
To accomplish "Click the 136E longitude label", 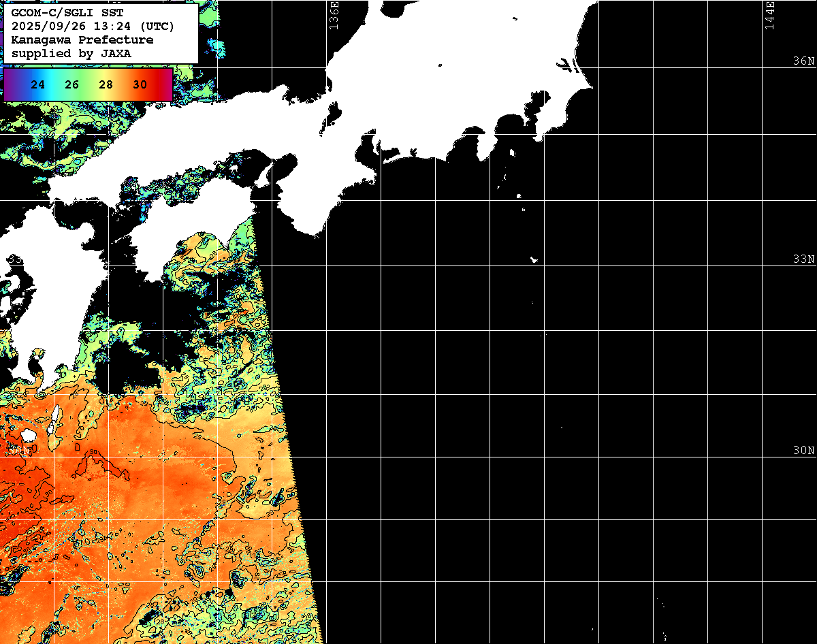I will (334, 15).
